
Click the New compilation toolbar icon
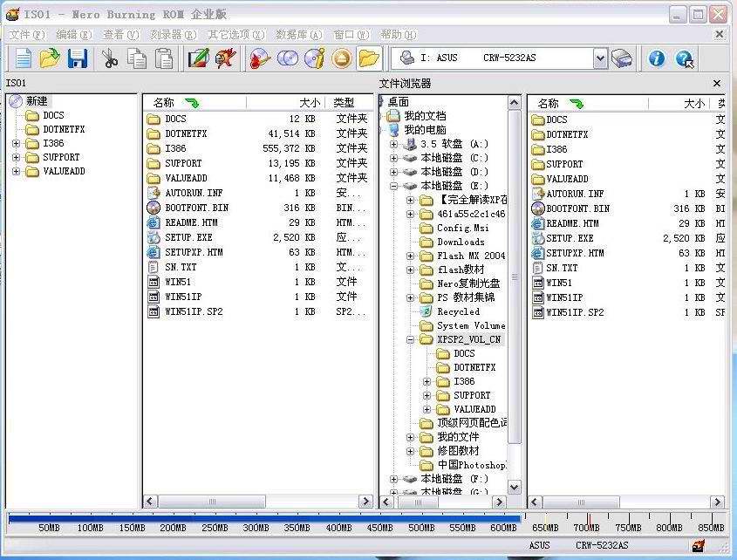pos(23,58)
